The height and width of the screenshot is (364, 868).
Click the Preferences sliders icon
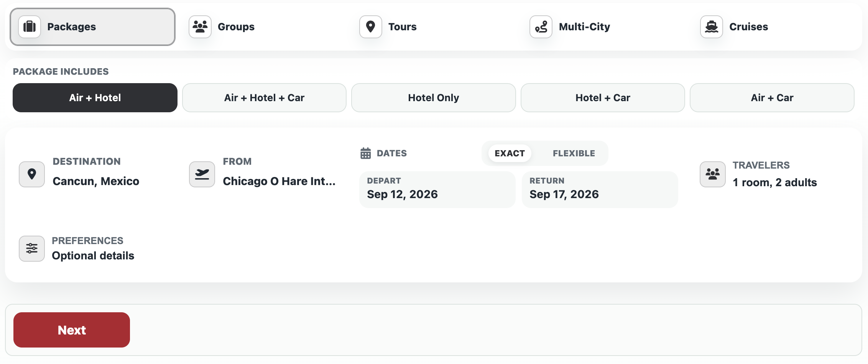coord(32,249)
